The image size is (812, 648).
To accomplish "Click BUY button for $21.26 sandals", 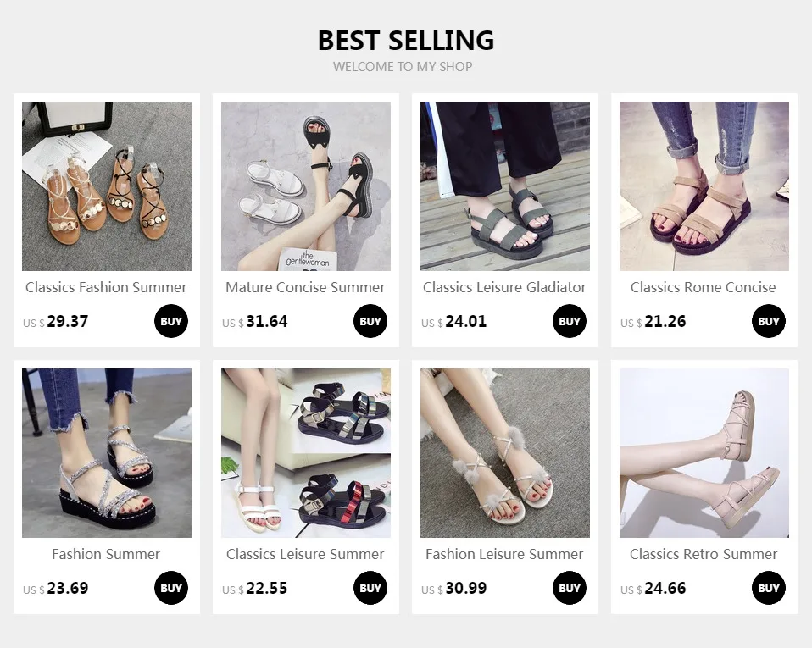I will [769, 321].
